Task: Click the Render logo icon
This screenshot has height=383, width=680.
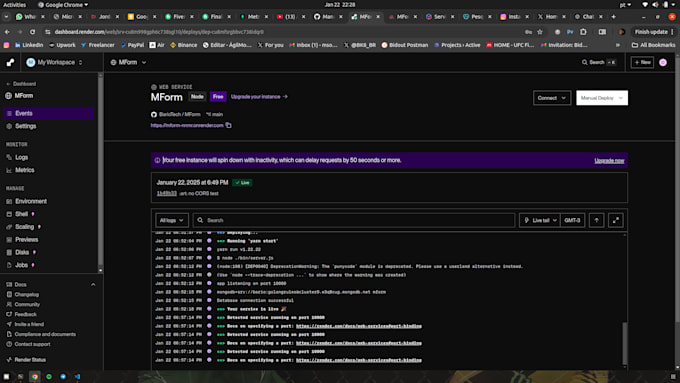Action: 10,62
